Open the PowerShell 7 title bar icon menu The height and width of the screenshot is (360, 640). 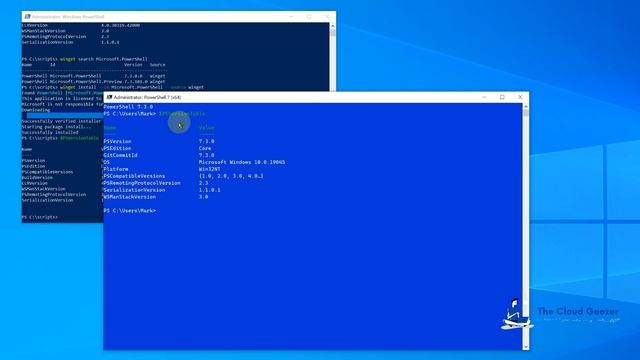tap(109, 97)
